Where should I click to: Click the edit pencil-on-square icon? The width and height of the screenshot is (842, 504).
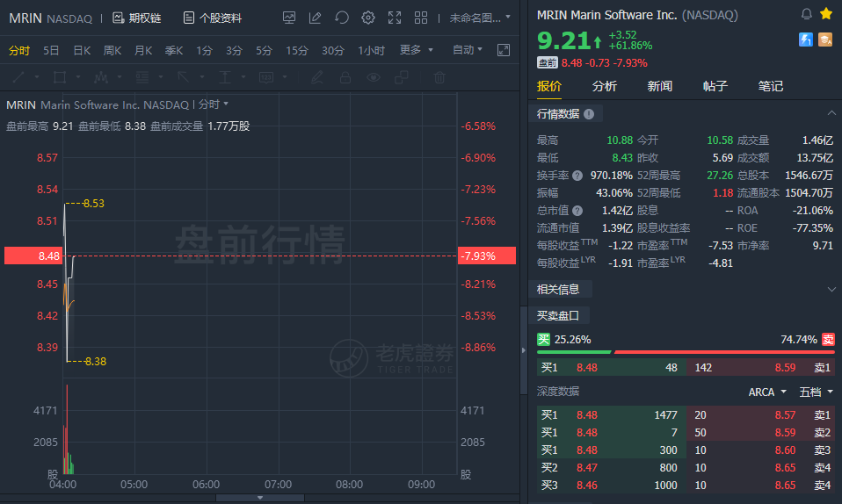316,18
